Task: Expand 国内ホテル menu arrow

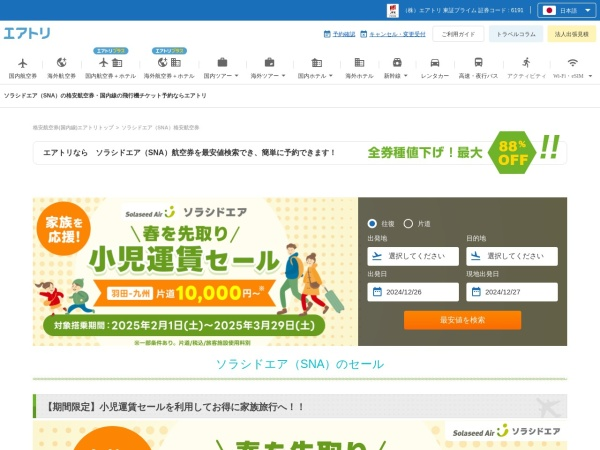Action: pos(331,76)
